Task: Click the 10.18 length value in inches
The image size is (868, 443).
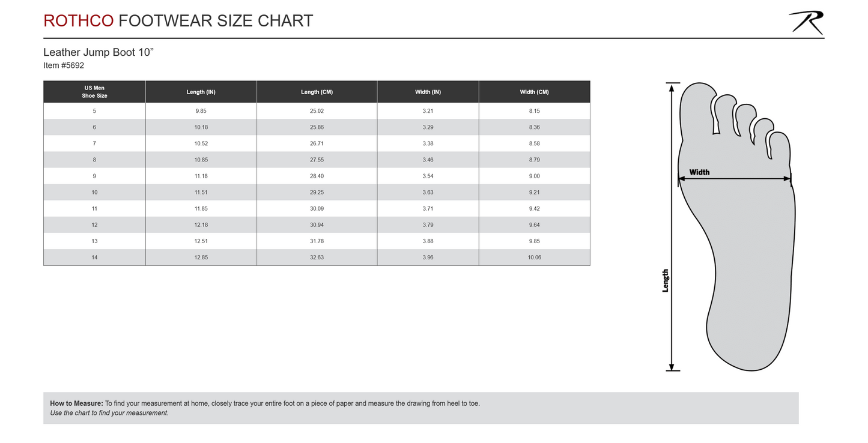Action: pos(201,127)
